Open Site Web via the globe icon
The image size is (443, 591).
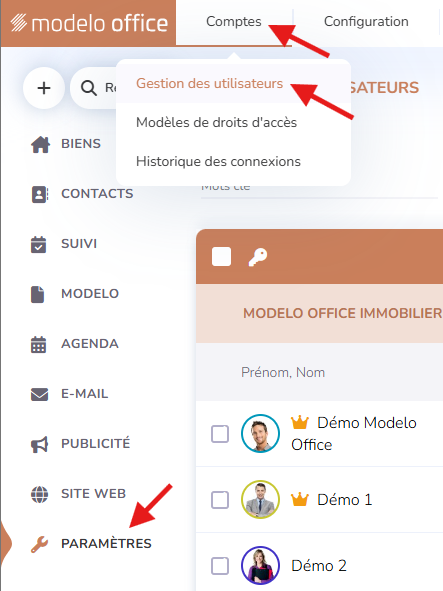[x=40, y=494]
